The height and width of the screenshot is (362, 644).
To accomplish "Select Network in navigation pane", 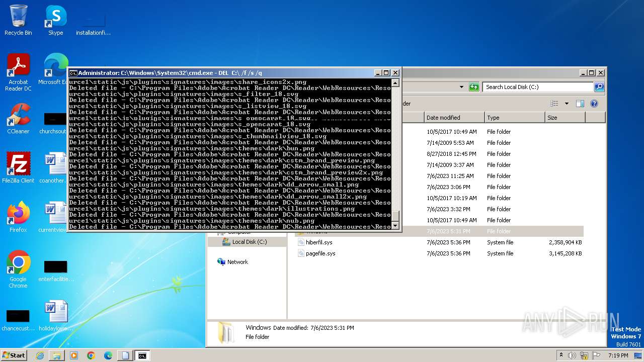I will [237, 262].
